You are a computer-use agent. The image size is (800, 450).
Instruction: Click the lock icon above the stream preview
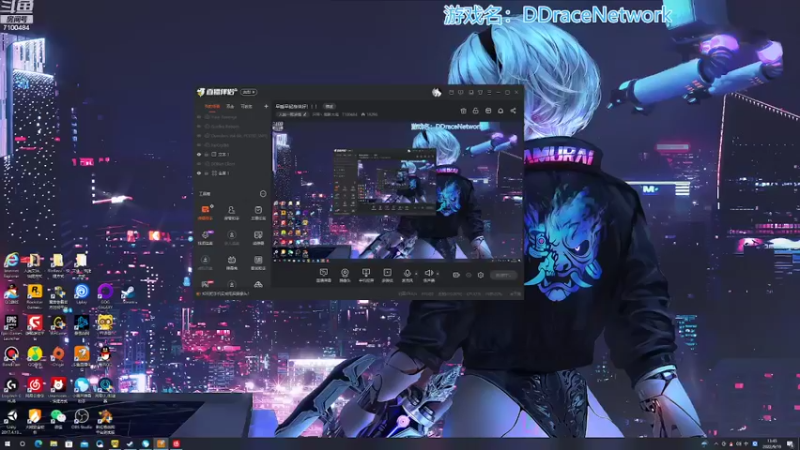click(476, 111)
